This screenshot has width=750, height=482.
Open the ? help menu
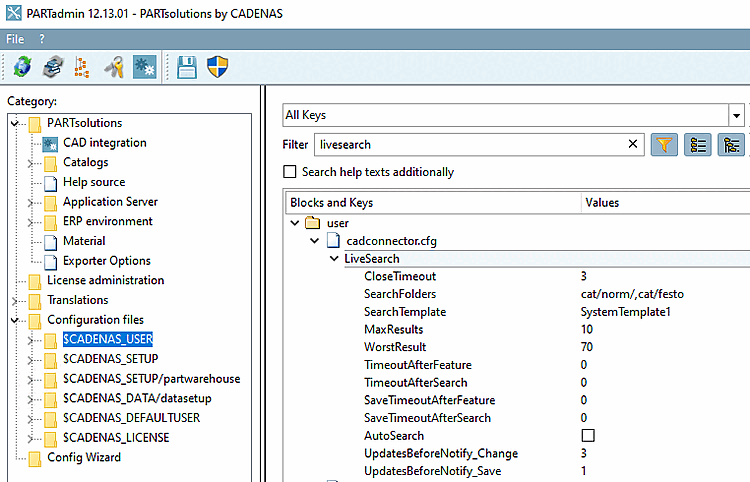[42, 39]
